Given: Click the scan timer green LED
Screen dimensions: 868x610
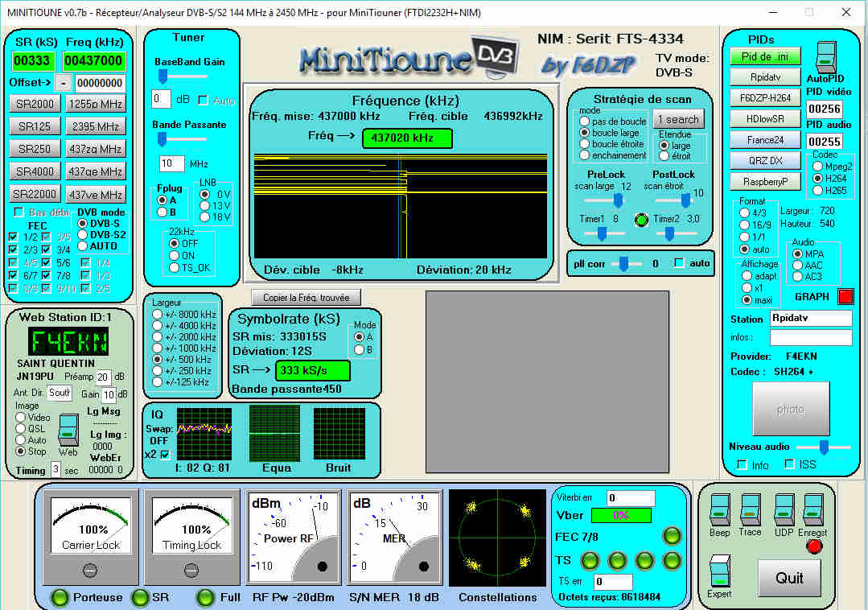Looking at the screenshot, I should [641, 220].
